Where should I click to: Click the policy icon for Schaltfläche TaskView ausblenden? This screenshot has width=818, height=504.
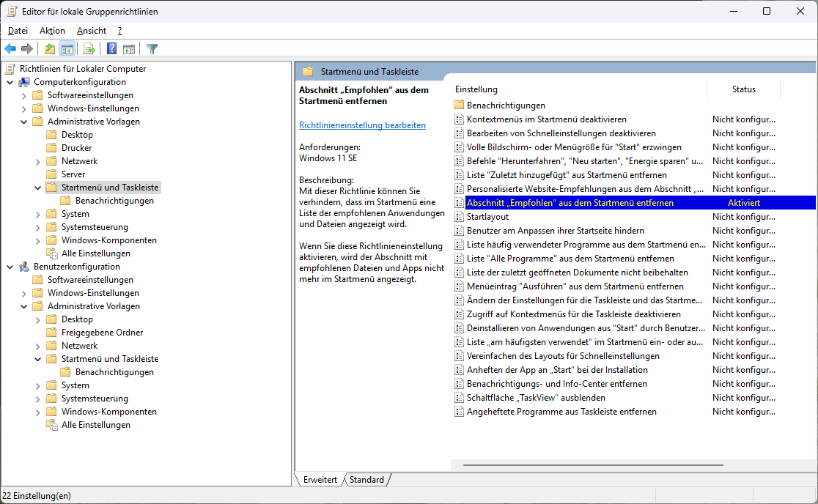point(459,398)
